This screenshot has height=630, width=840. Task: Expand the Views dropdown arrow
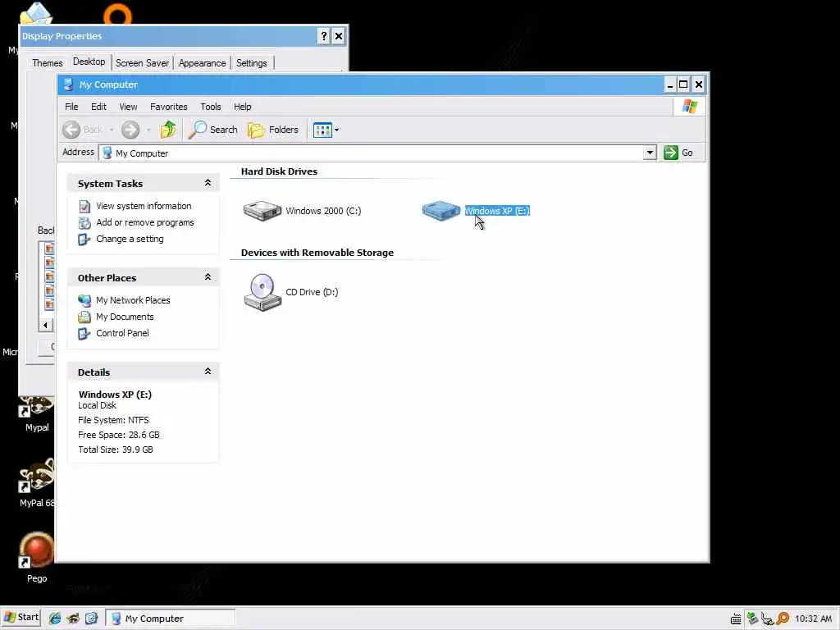coord(336,130)
